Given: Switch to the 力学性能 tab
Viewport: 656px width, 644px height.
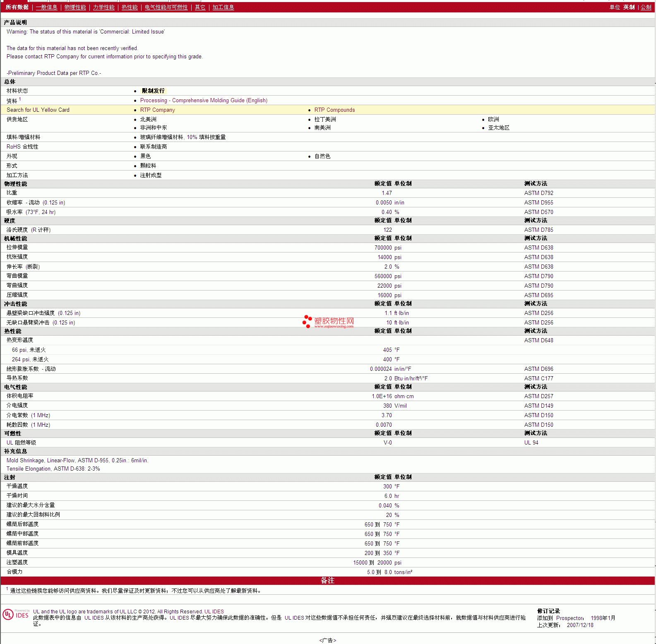Looking at the screenshot, I should pyautogui.click(x=103, y=7).
